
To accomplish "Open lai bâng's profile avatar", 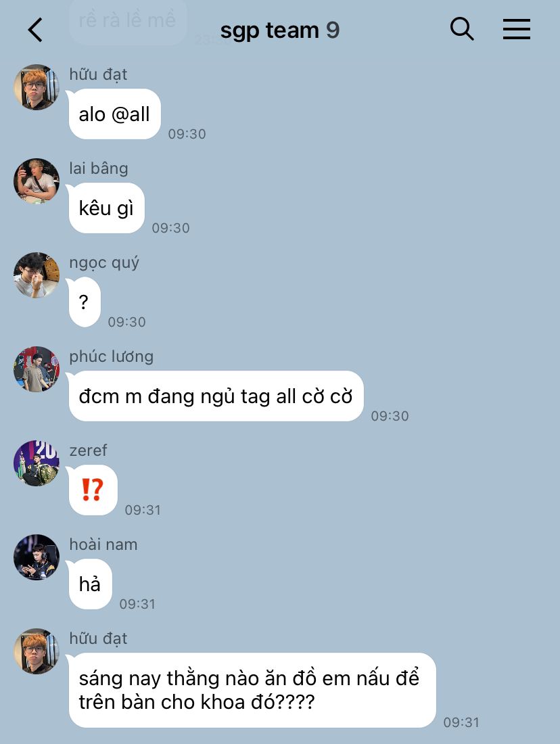I will 37,181.
